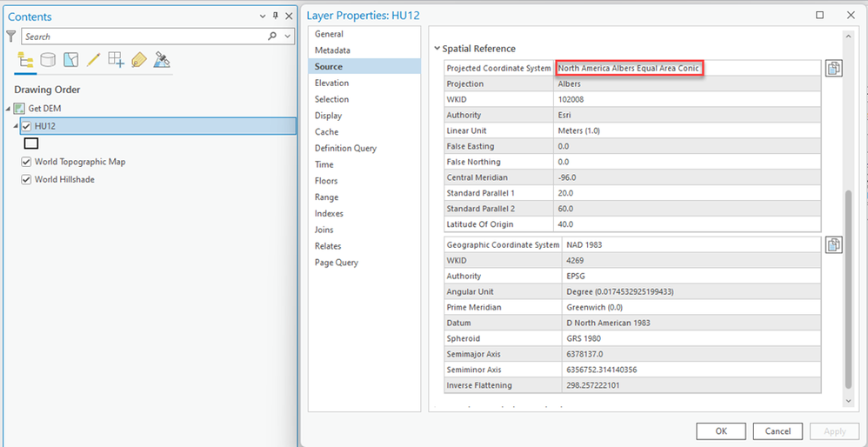Open List By Editing pencil icon
This screenshot has width=868, height=447.
[94, 59]
